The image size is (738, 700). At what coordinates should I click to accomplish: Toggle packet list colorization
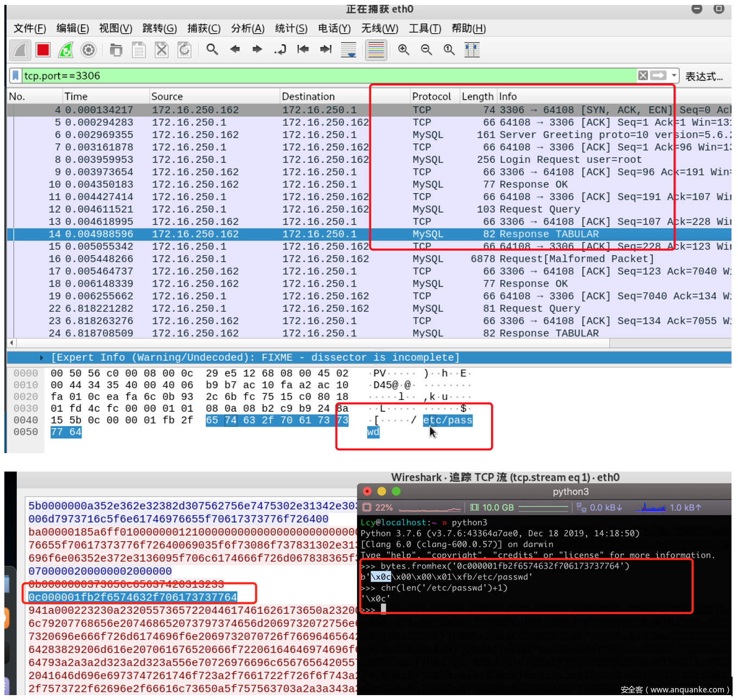coord(376,50)
